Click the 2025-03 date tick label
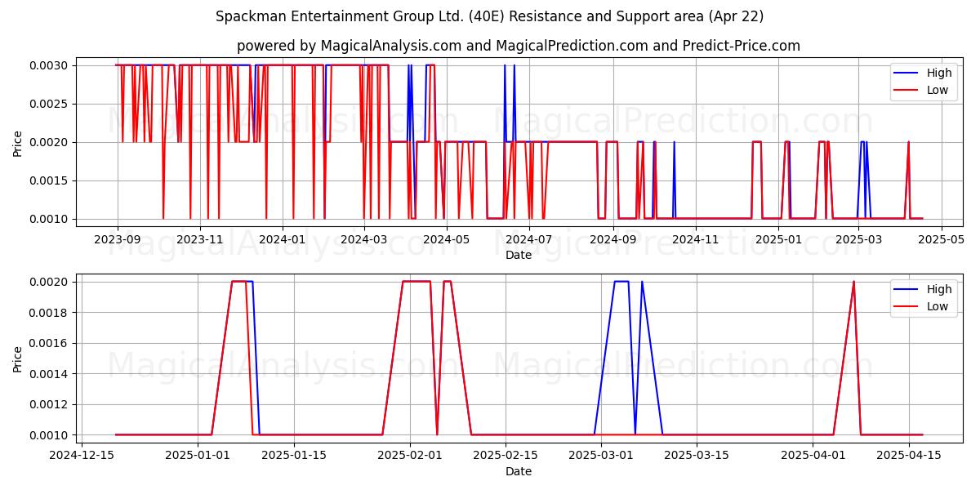The image size is (980, 490). pyautogui.click(x=857, y=239)
